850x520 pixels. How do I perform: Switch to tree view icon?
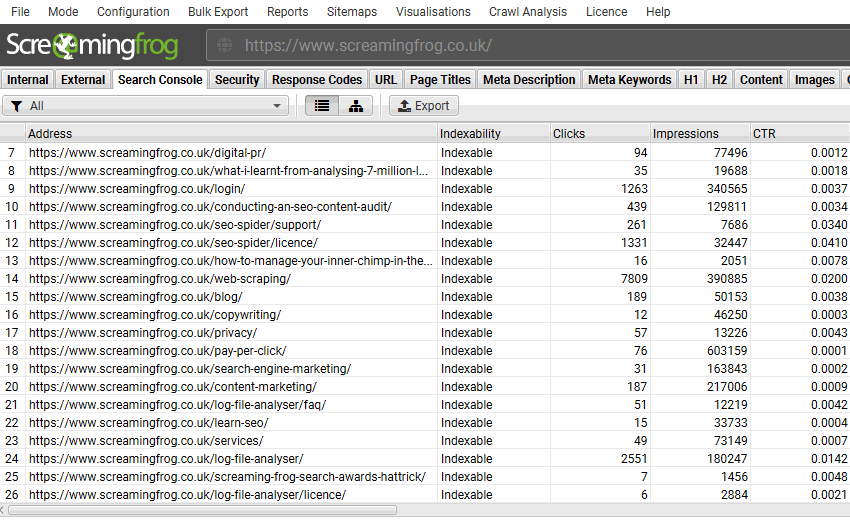tap(356, 106)
